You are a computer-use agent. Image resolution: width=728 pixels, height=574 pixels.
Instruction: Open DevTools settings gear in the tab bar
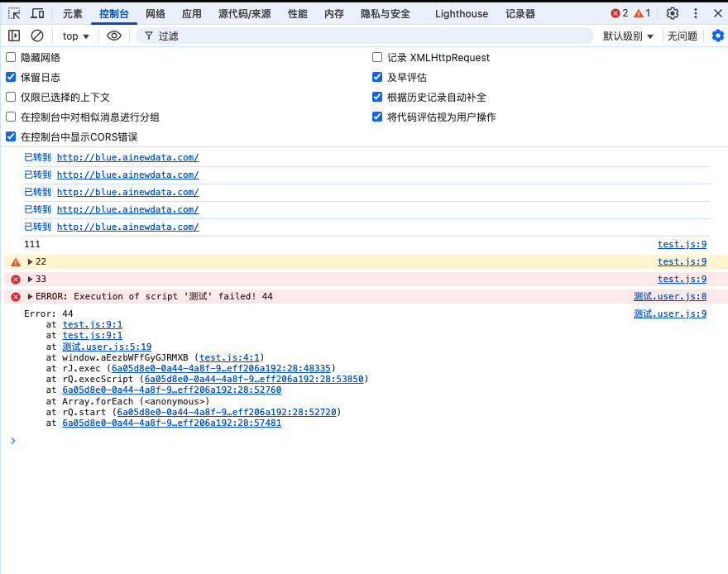click(x=673, y=13)
